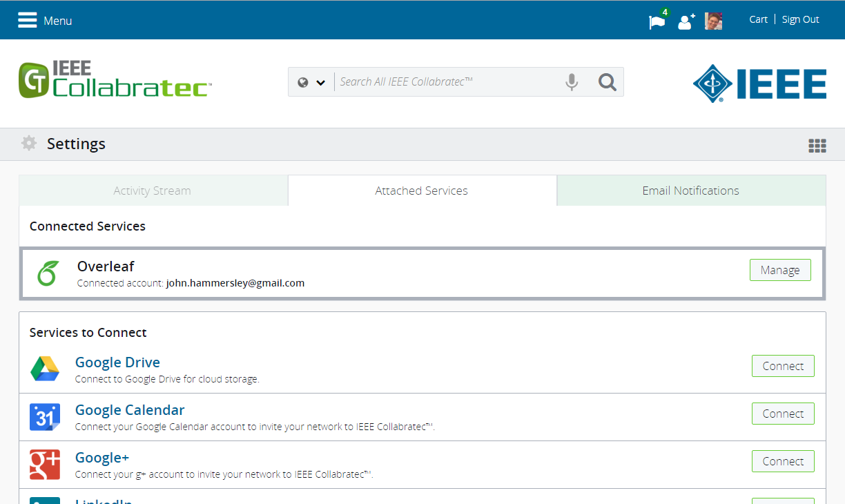Expand the search scope globe dropdown

[311, 82]
